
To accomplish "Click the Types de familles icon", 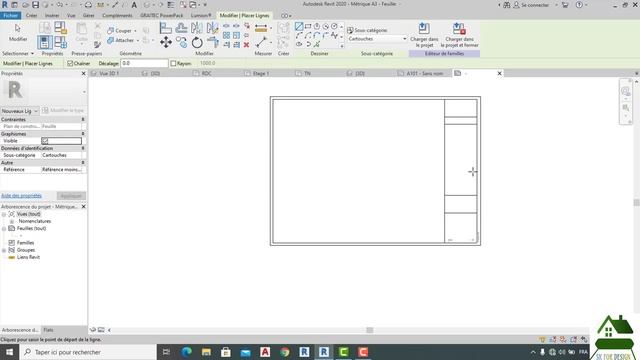I will [x=60, y=42].
